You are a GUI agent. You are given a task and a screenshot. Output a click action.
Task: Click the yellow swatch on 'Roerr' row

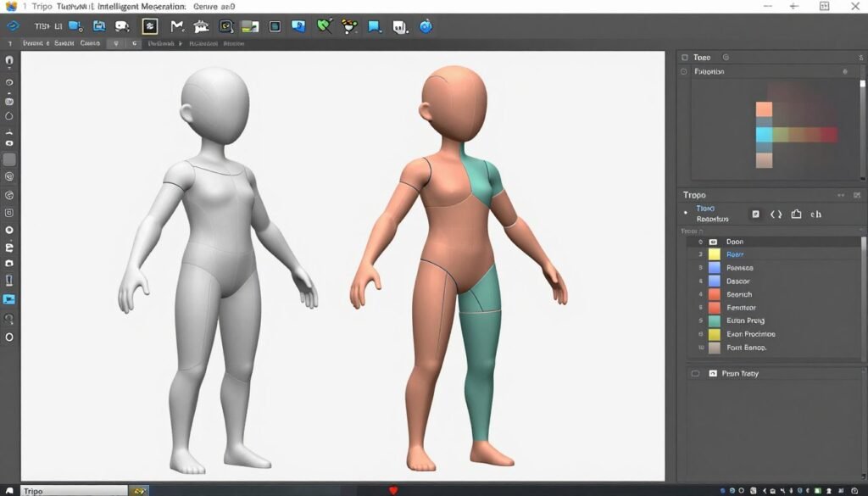715,254
